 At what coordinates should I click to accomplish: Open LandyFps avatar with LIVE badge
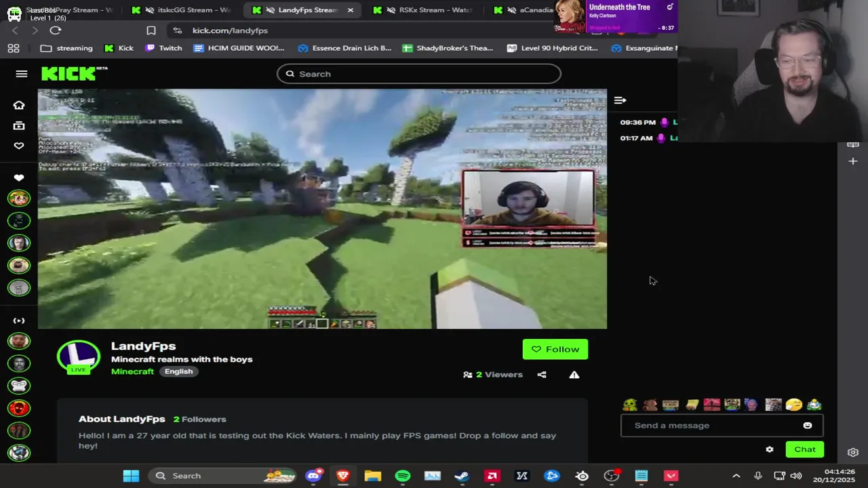[x=79, y=357]
